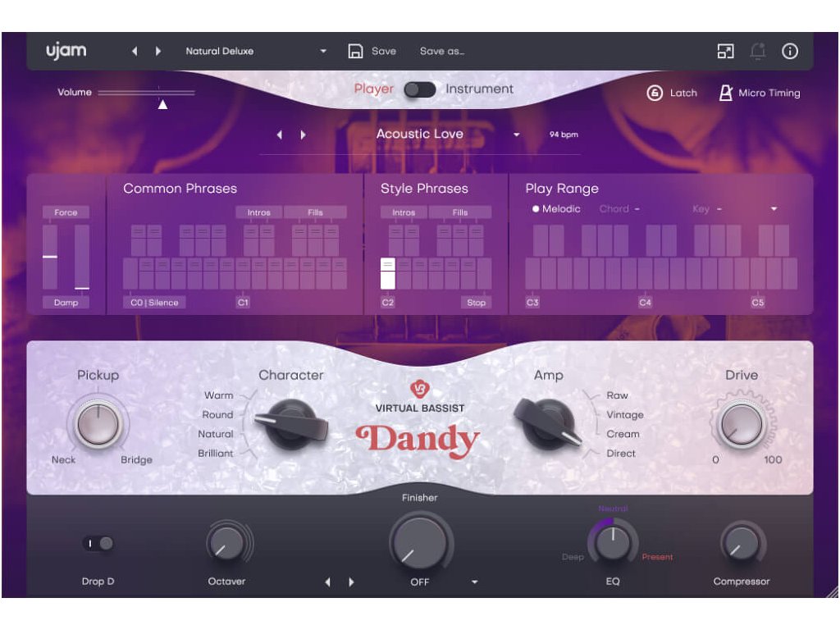Select Intros under Style Phrases
840x630 pixels.
404,212
